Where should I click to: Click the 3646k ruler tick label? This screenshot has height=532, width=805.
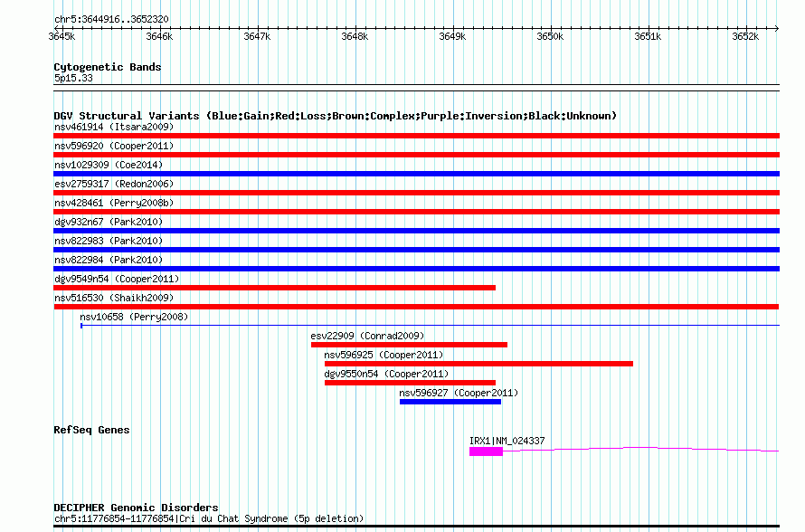(x=159, y=36)
